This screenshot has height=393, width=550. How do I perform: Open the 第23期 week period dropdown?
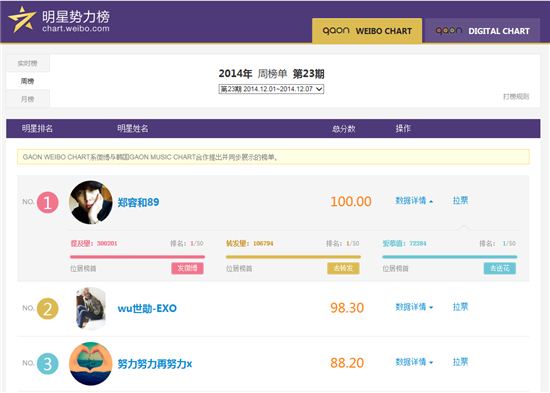(271, 89)
